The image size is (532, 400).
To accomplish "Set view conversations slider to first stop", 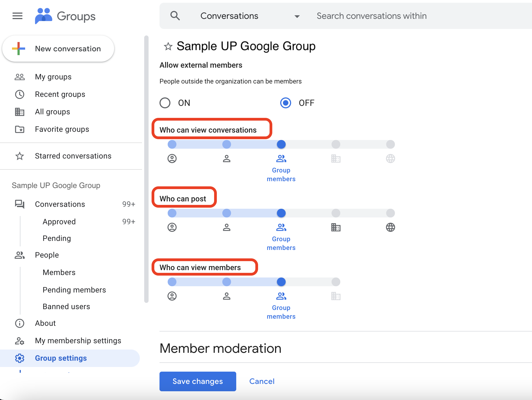I will click(172, 144).
